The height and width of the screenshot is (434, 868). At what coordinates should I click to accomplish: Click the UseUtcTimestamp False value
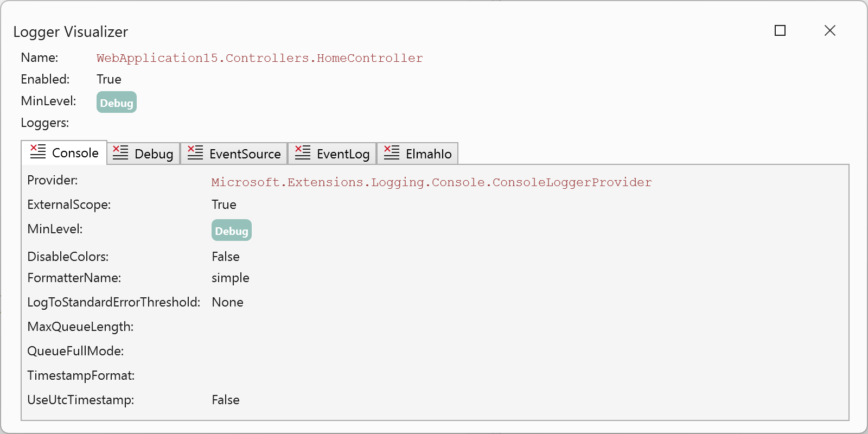[226, 400]
